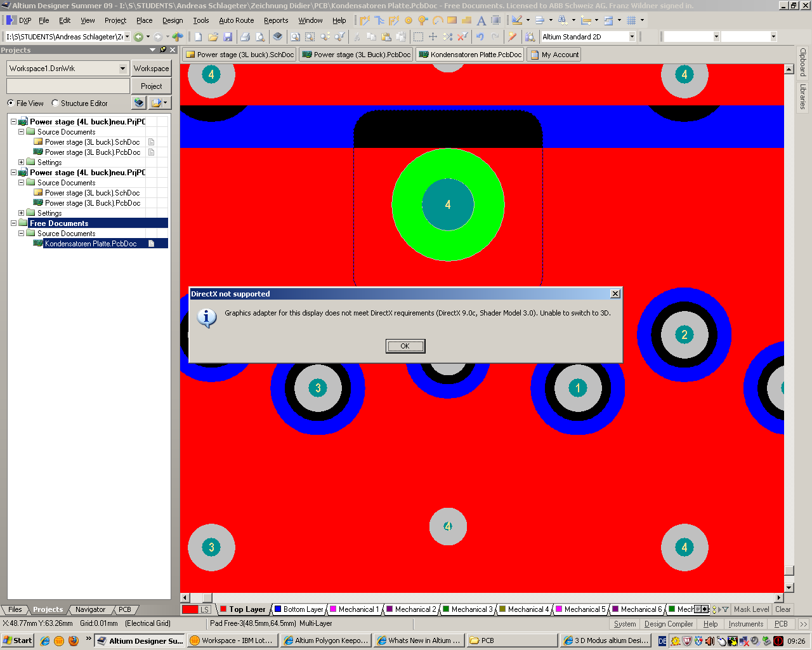Click the print icon in toolbar
This screenshot has width=812, height=650.
[245, 37]
